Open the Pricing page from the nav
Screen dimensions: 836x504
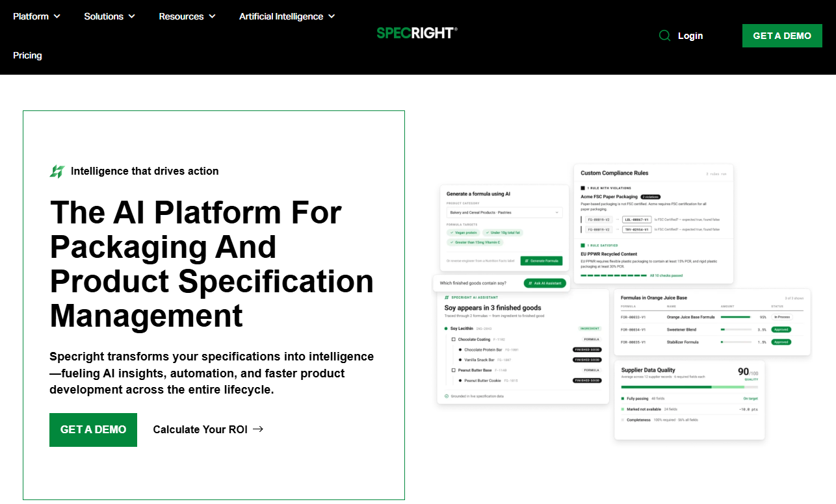tap(27, 55)
